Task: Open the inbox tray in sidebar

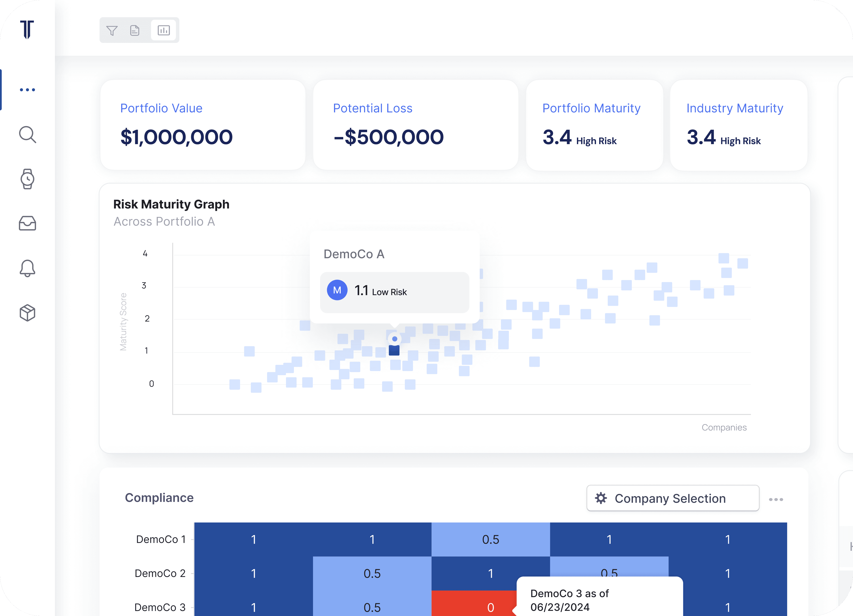Action: [27, 223]
